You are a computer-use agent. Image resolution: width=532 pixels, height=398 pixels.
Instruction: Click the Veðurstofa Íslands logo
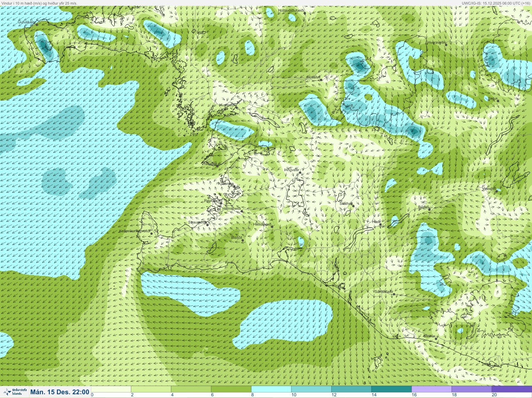15,392
